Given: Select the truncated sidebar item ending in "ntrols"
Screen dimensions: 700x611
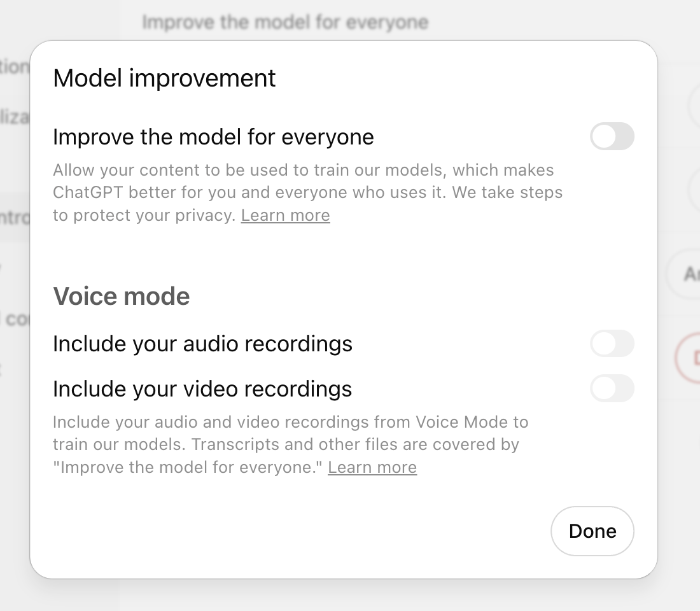Looking at the screenshot, I should 14,218.
